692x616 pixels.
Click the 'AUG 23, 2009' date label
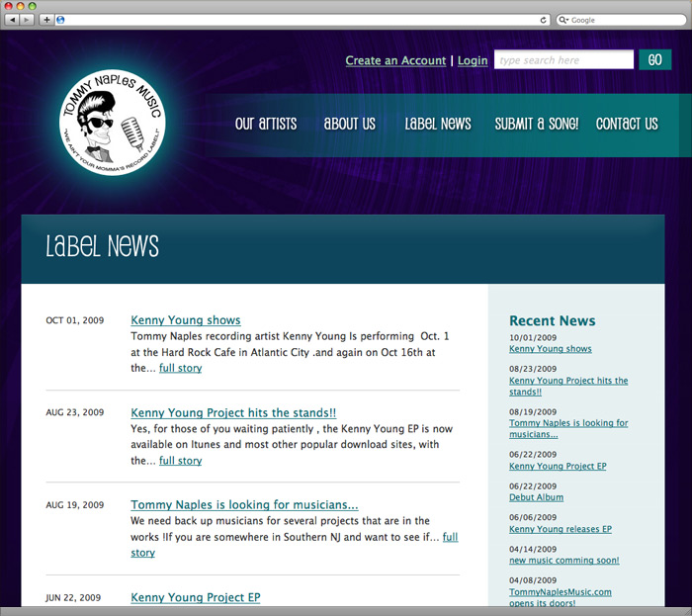(75, 412)
